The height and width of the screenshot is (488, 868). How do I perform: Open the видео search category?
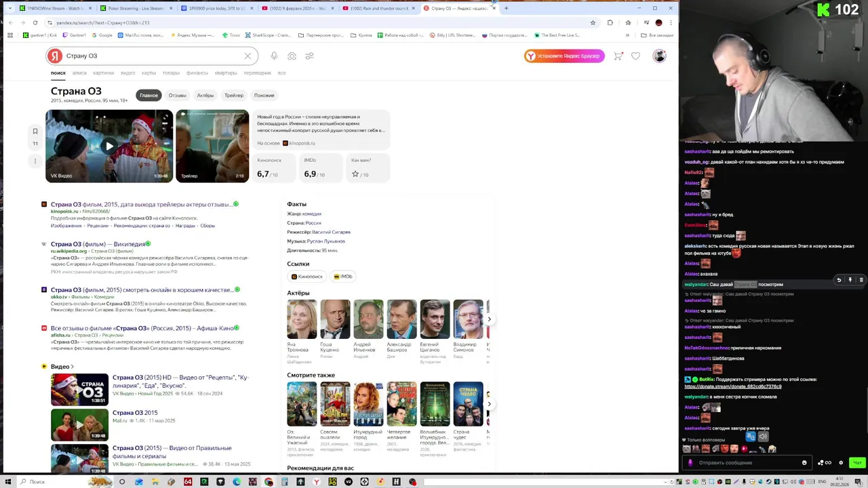pyautogui.click(x=127, y=73)
